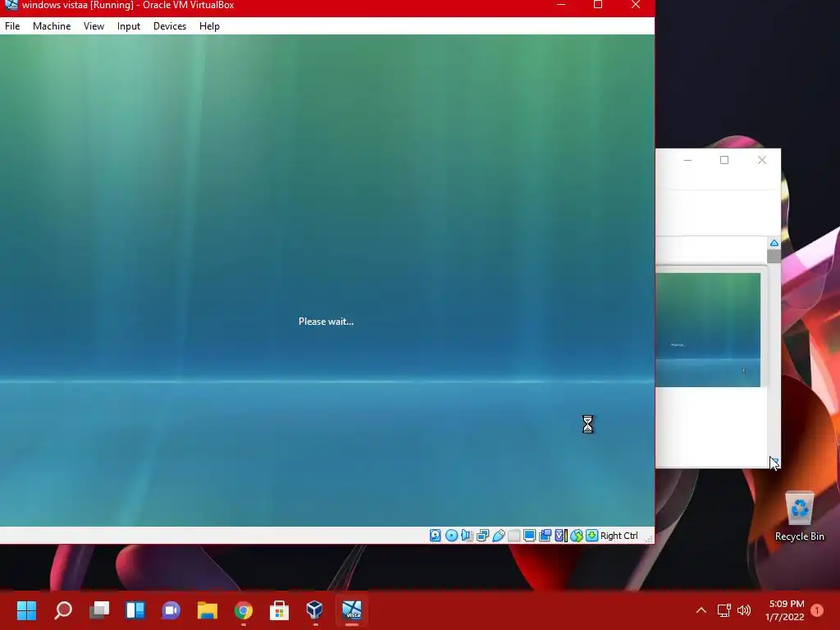The width and height of the screenshot is (840, 630).
Task: Open the Help menu
Action: [x=209, y=25]
